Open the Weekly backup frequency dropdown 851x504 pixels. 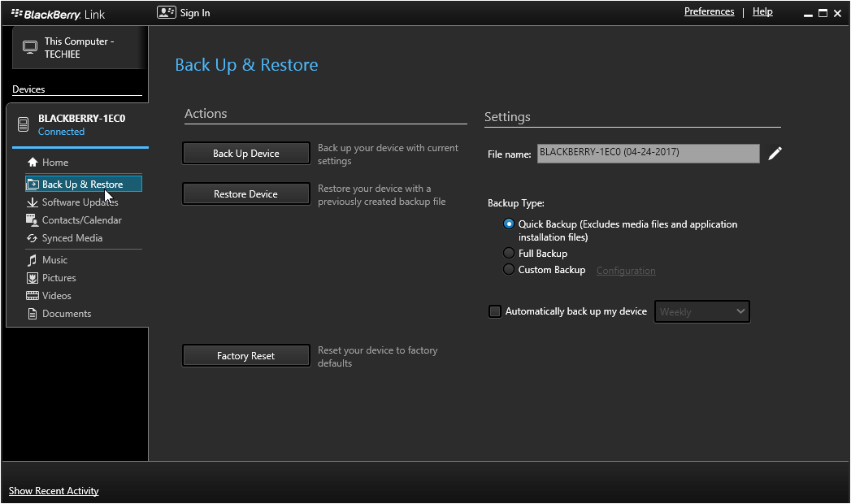(701, 311)
